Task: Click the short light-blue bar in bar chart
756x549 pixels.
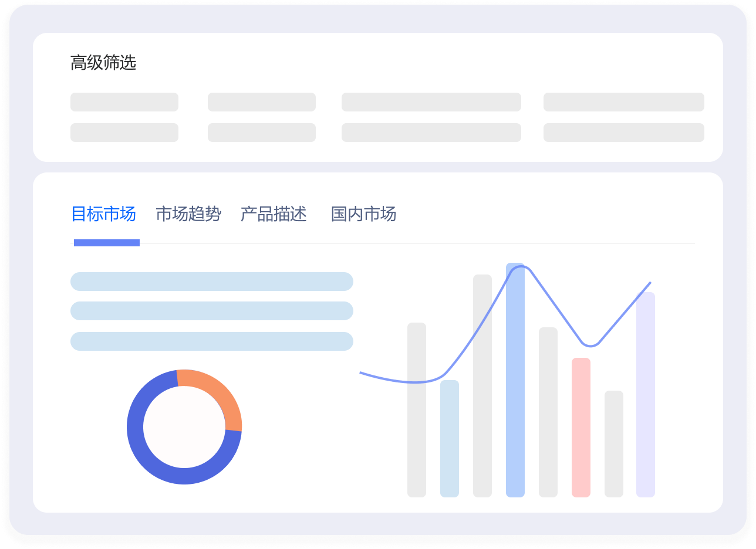Action: pyautogui.click(x=450, y=439)
